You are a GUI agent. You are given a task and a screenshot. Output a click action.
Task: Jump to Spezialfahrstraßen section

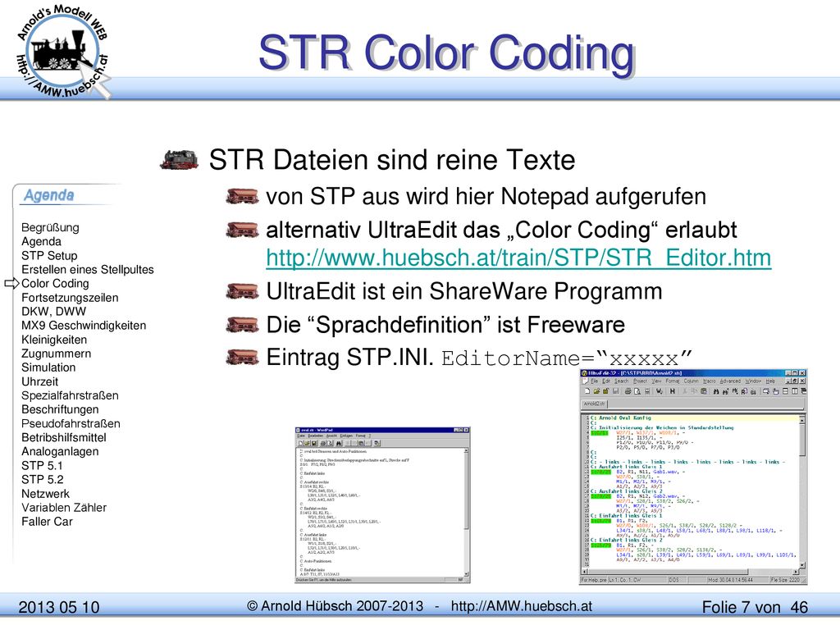(71, 395)
